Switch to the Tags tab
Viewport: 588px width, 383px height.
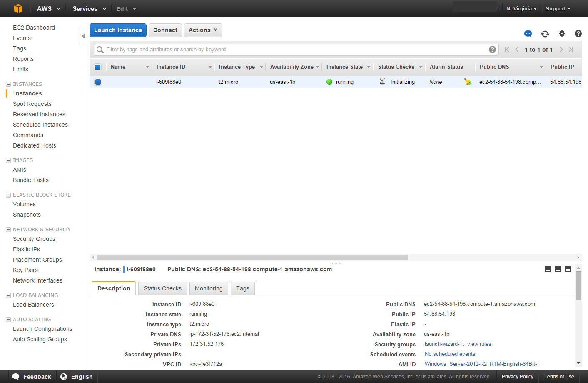click(243, 288)
